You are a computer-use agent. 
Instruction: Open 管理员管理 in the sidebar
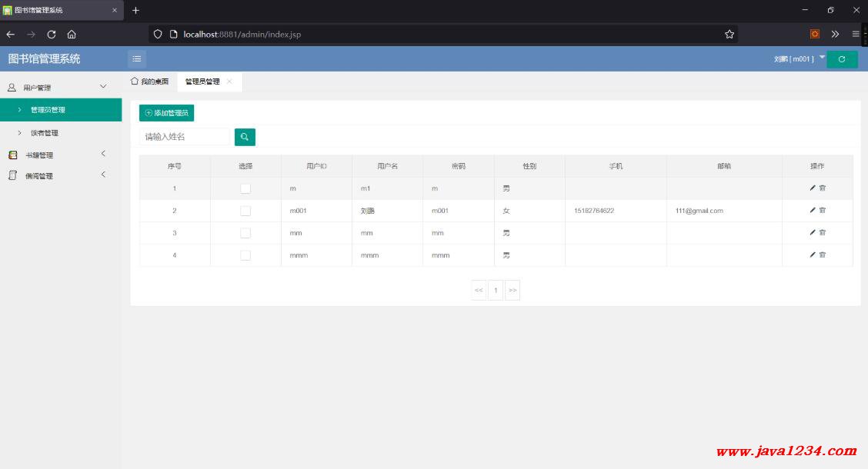click(61, 109)
